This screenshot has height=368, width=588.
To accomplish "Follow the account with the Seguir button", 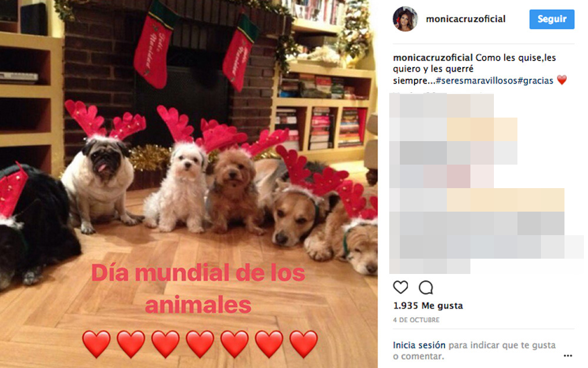I will click(x=552, y=19).
